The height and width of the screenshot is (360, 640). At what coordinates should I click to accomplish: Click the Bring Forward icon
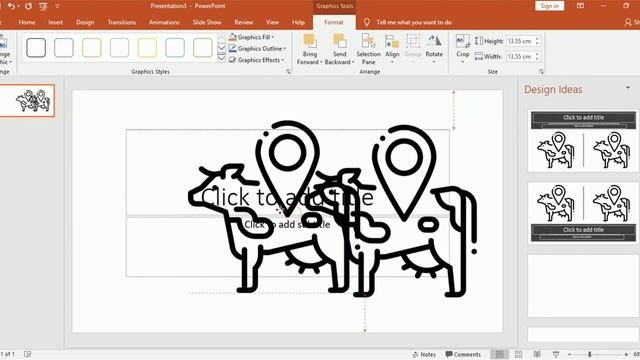310,41
